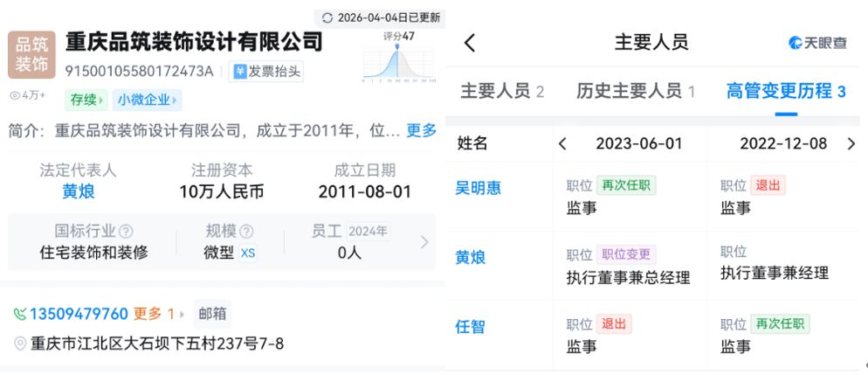The height and width of the screenshot is (375, 868).
Task: Open address 重庆市江北区大石坝下五村237号7-8
Action: click(x=157, y=344)
